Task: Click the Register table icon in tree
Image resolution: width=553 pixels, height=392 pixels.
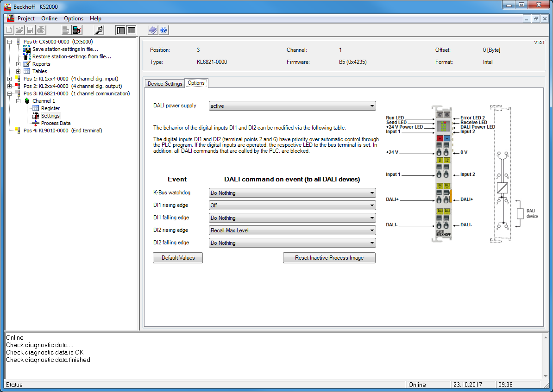Action: coord(36,108)
